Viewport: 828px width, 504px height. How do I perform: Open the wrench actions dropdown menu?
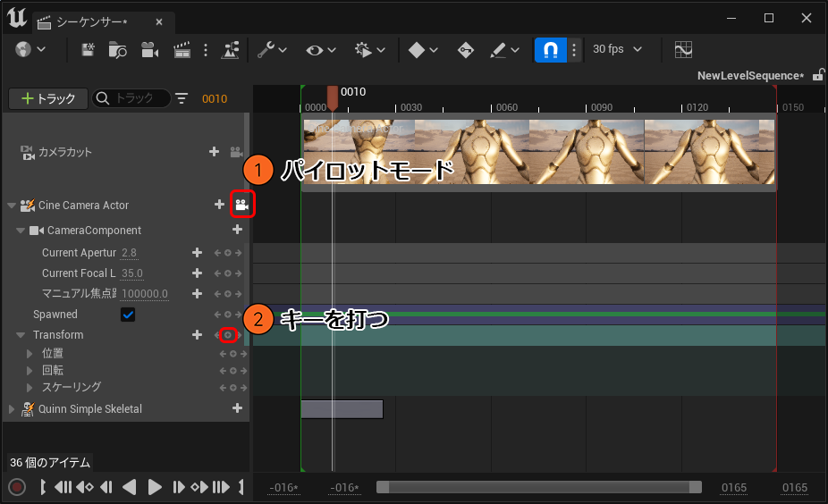[x=272, y=50]
